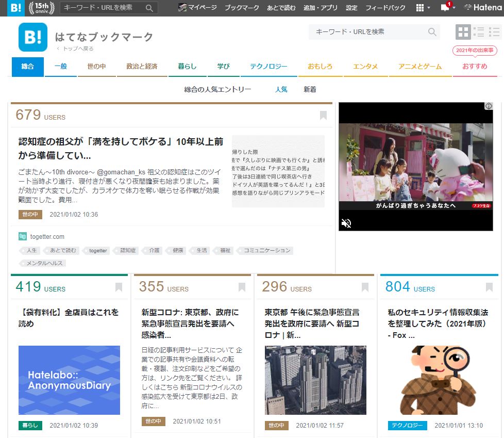
Task: Open マイページ in top bar
Action: pos(198,7)
